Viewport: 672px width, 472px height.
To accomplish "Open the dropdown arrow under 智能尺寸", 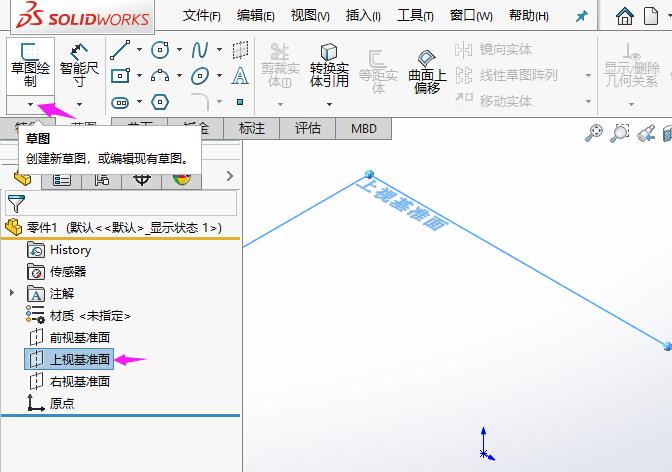I will point(79,104).
